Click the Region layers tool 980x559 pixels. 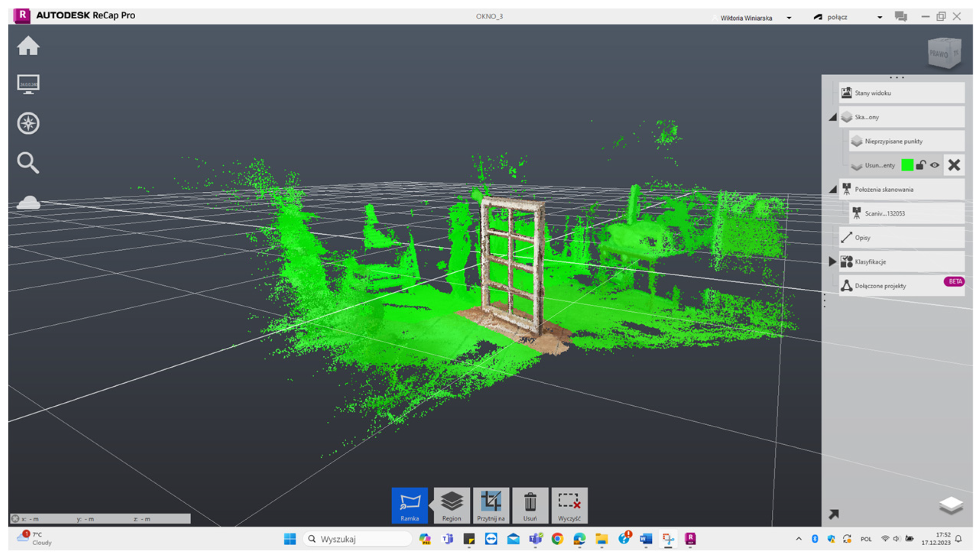(x=451, y=505)
